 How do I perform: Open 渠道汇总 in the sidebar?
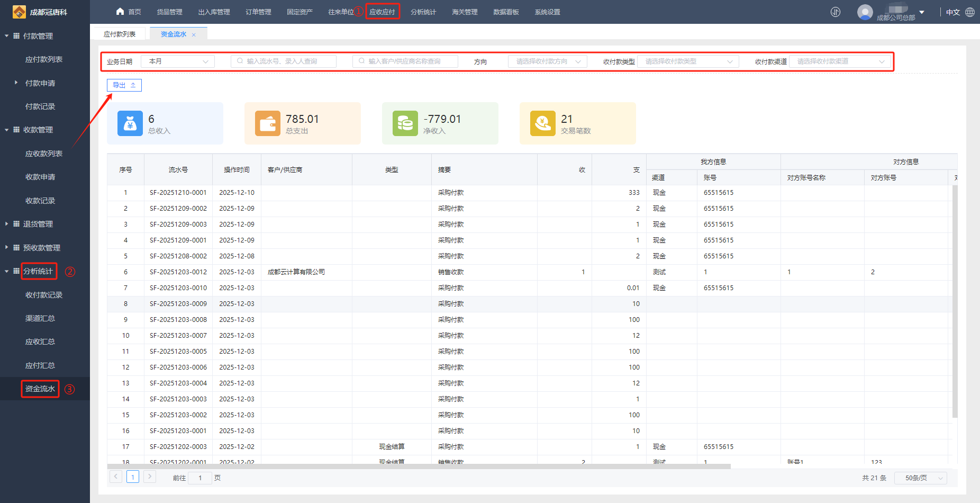coord(40,318)
